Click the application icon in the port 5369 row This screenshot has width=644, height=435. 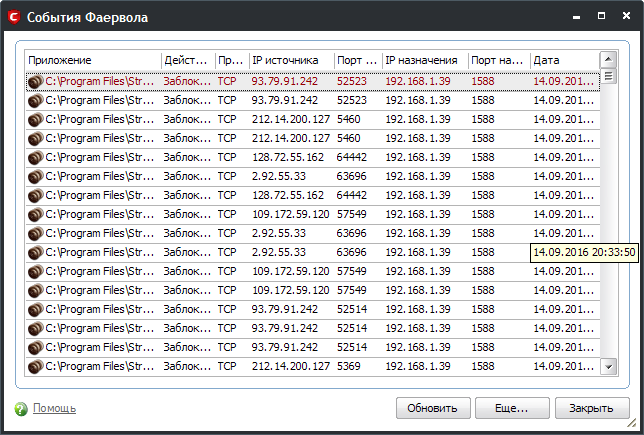click(x=35, y=366)
